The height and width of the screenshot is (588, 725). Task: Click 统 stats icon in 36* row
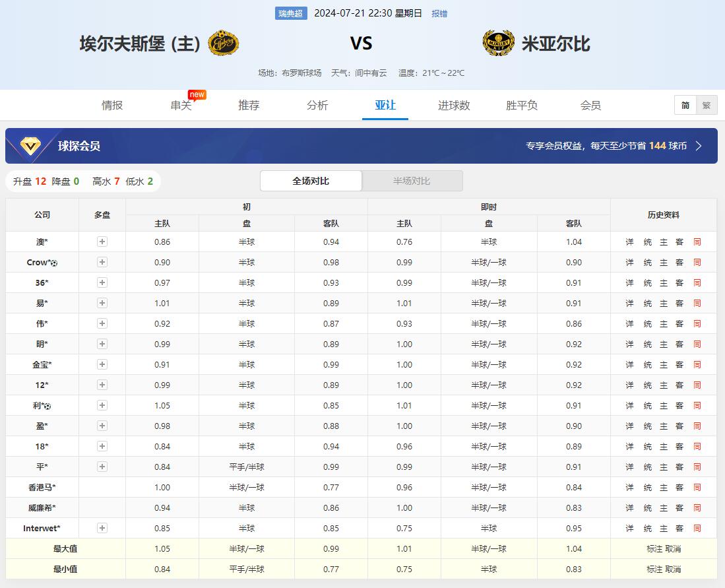coord(647,283)
